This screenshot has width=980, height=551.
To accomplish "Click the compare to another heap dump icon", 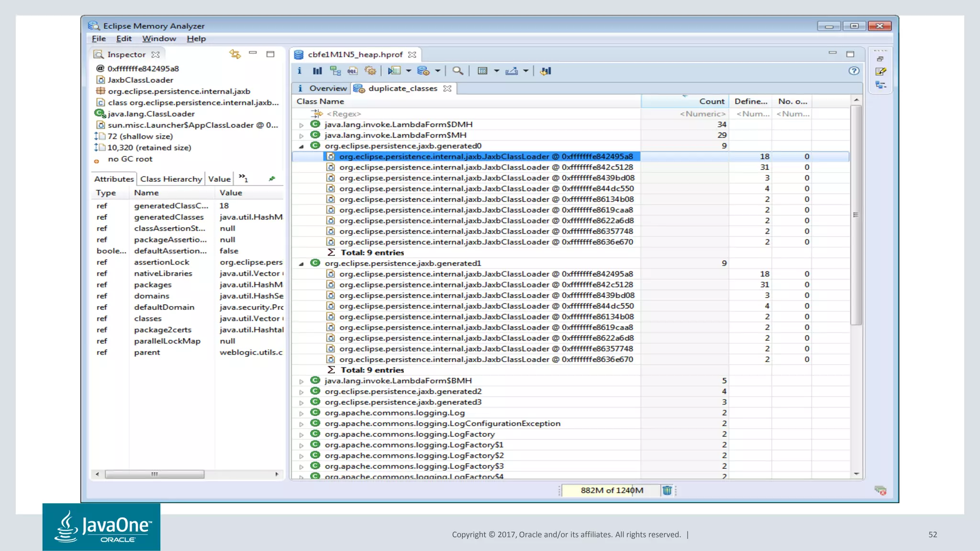I will point(546,71).
